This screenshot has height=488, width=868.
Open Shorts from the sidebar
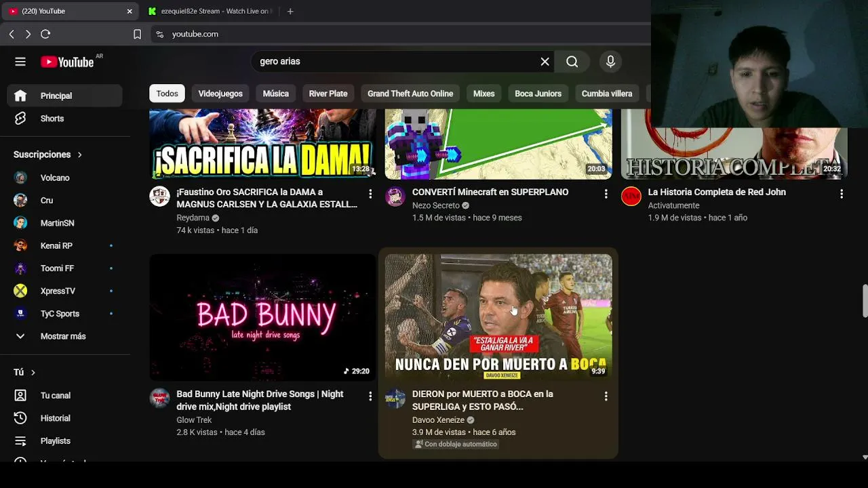[64, 119]
